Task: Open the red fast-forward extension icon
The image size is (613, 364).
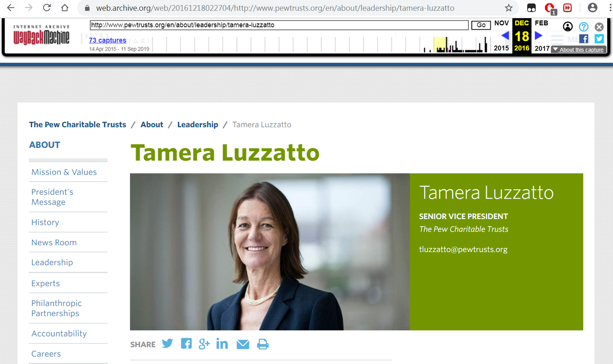Action: click(568, 8)
